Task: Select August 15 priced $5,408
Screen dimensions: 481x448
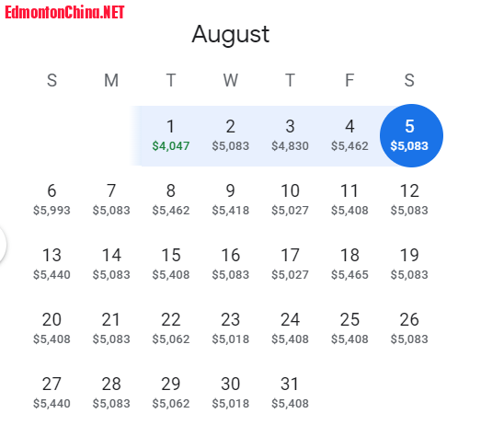Action: (171, 264)
